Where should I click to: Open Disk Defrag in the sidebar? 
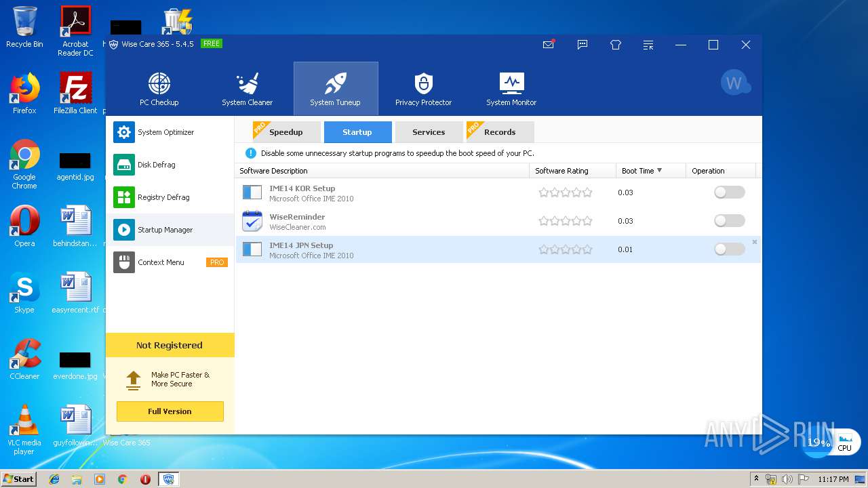(x=170, y=165)
